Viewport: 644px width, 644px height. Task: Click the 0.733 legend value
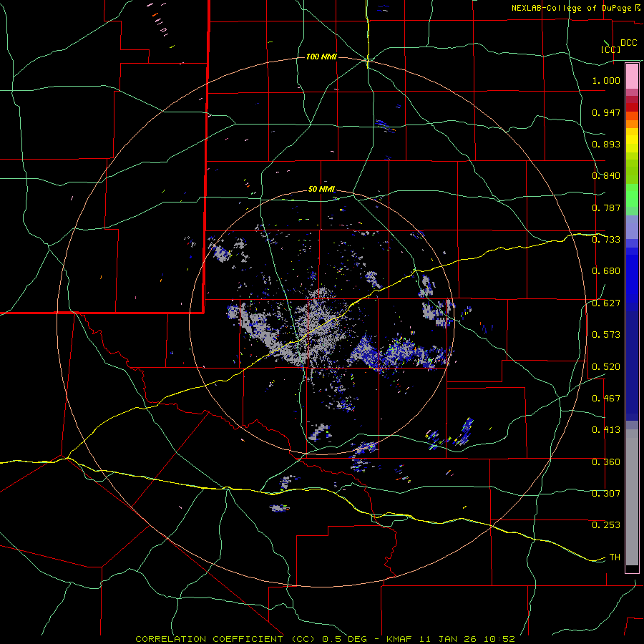pos(606,240)
